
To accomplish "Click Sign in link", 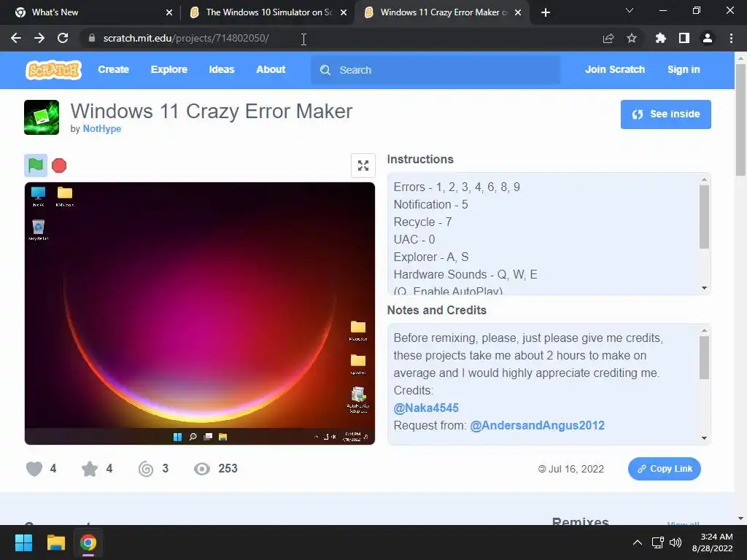I will tap(684, 69).
